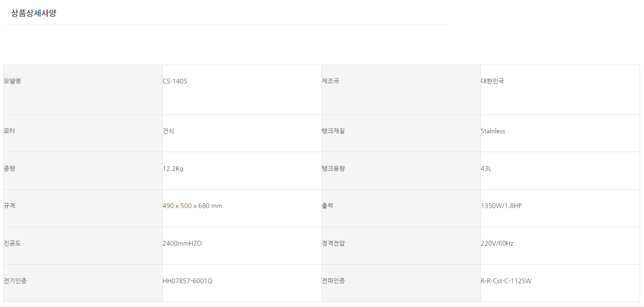Click the HH07857-6001Q certification number
The height and width of the screenshot is (307, 644).
coord(187,281)
